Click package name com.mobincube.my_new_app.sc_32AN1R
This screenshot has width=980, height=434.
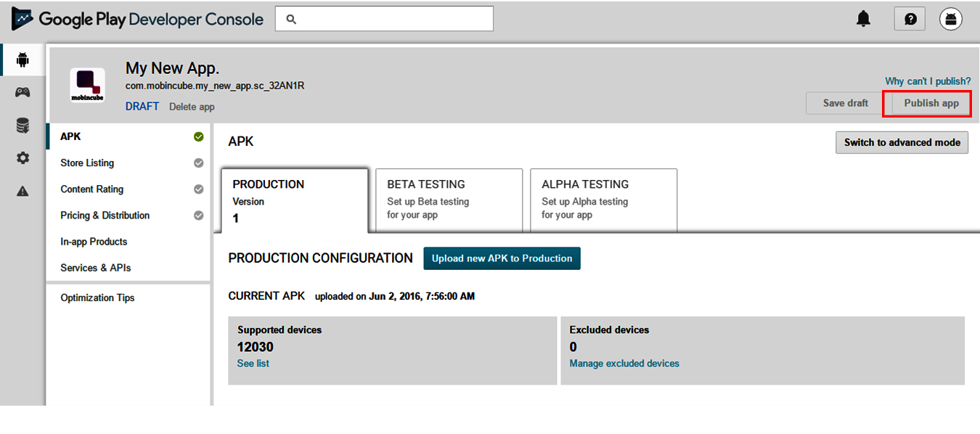215,86
